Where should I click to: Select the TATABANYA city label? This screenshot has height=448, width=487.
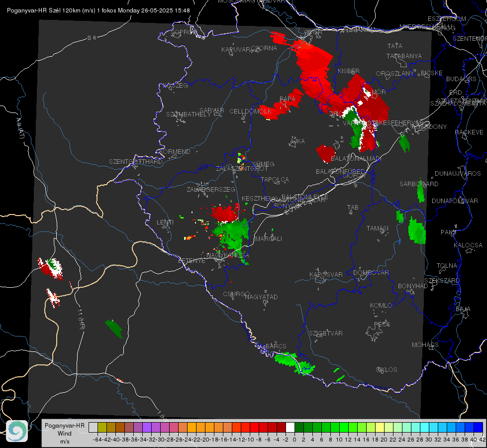[404, 56]
